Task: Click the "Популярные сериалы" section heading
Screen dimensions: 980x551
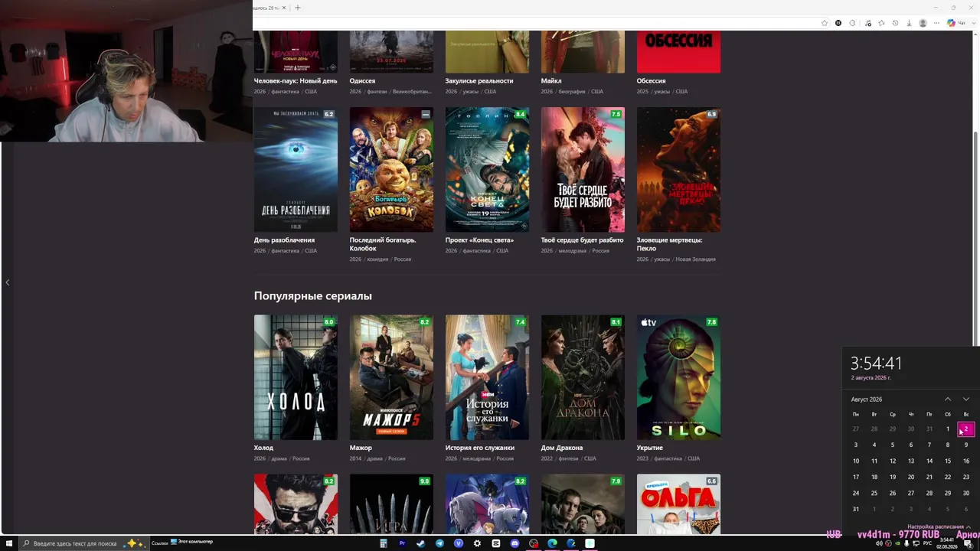Action: coord(313,295)
